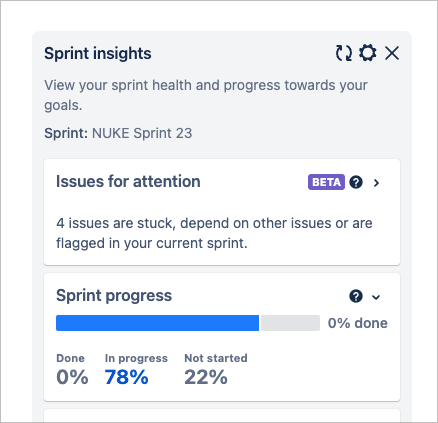Open help for Issues for attention
Screen dimensions: 438x423
coord(356,182)
